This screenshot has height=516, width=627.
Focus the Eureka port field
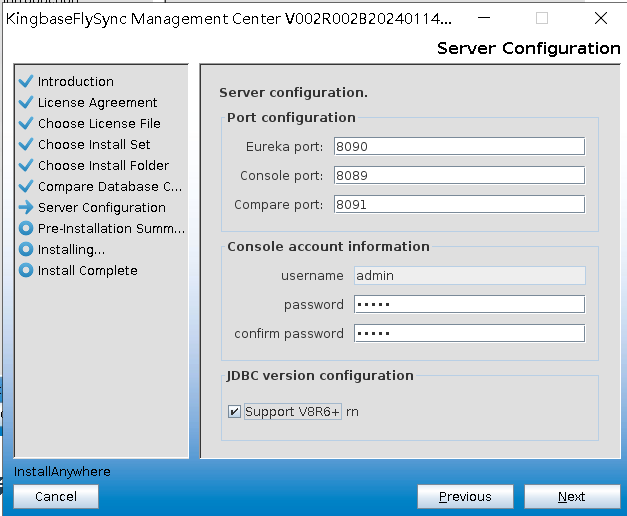tap(458, 147)
